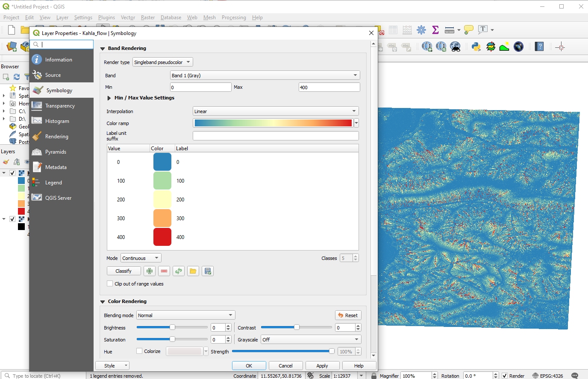Open the Blending mode dropdown

point(185,315)
